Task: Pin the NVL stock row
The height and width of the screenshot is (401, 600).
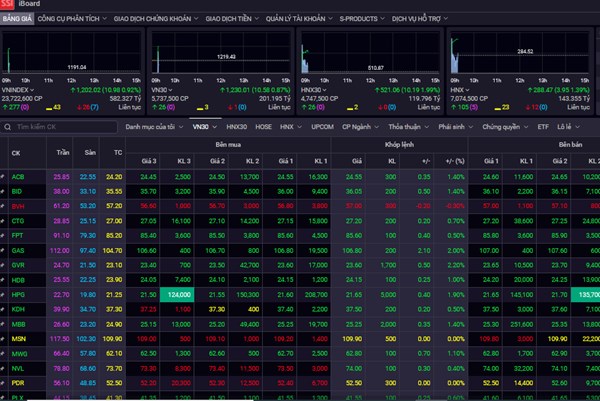Action: (2, 368)
